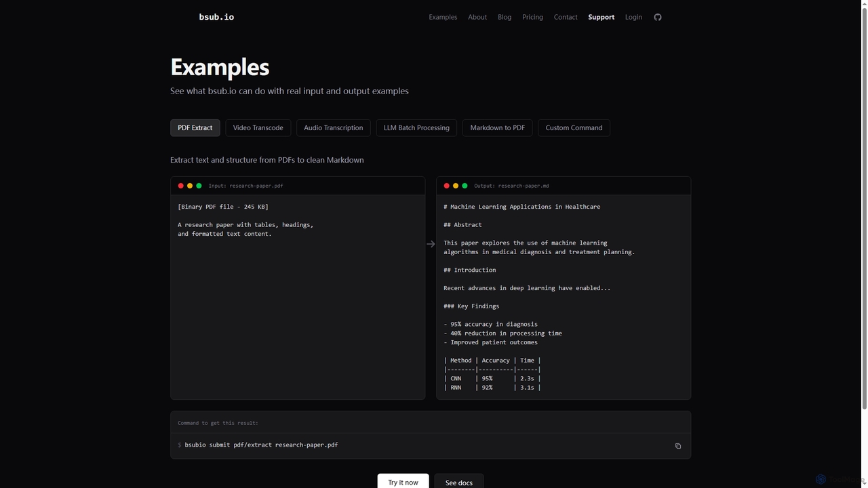
Task: Show the LLM Batch Processing example
Action: tap(416, 127)
